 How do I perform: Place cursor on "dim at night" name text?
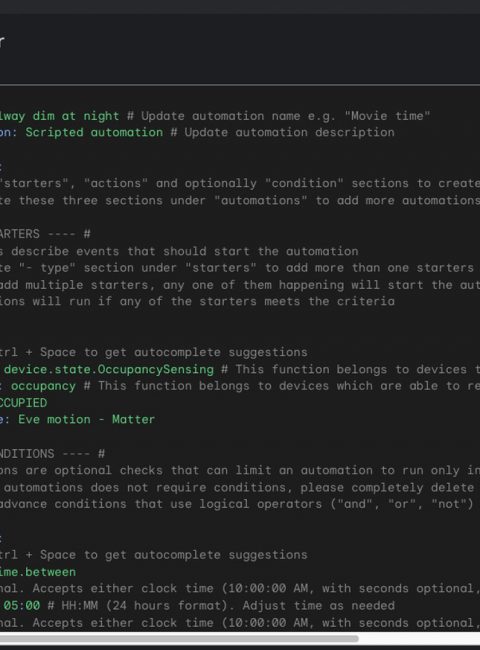click(x=76, y=116)
